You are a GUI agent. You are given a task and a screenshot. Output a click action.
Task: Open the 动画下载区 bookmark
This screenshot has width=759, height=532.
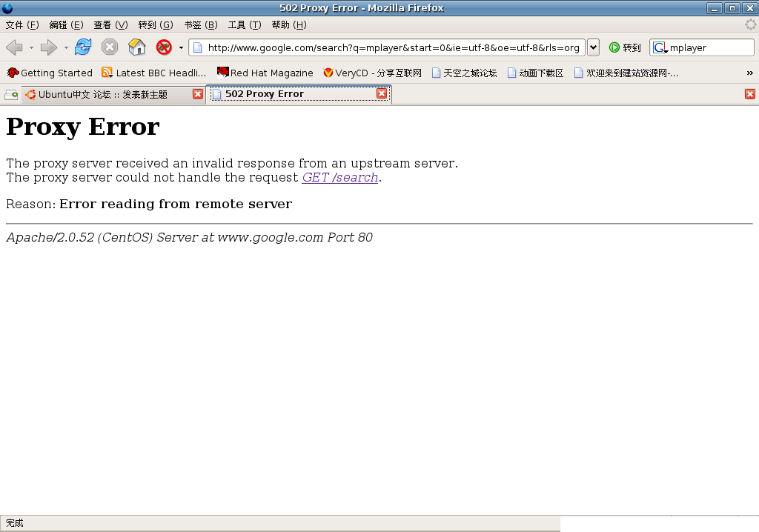[535, 73]
